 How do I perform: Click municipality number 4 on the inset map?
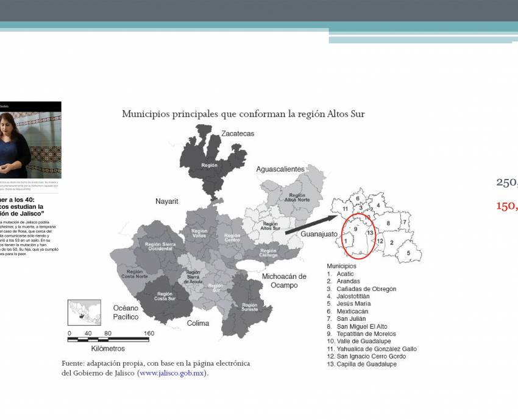(378, 205)
